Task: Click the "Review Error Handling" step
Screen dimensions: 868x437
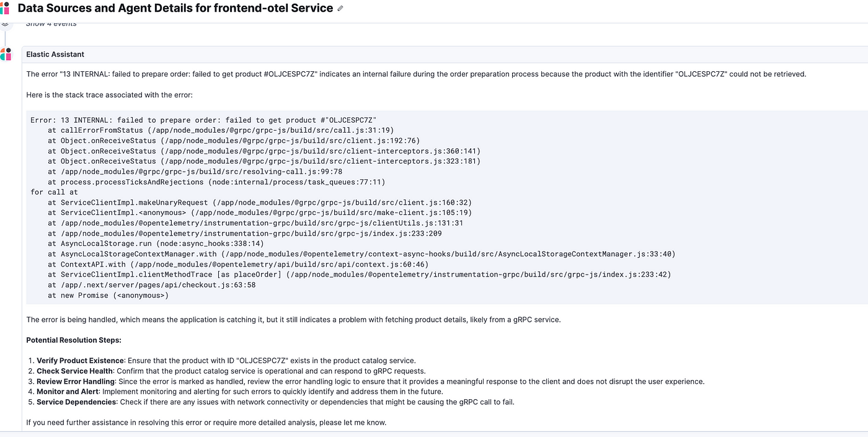Action: click(76, 382)
